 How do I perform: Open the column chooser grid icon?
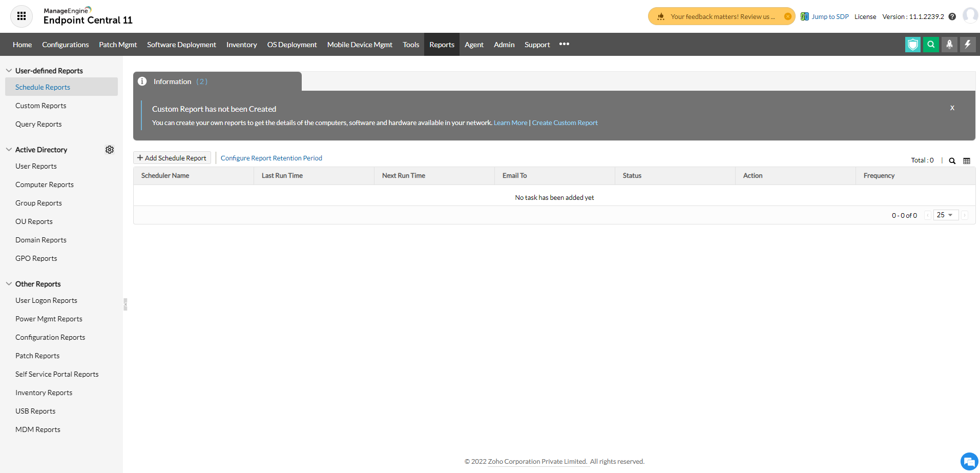[967, 161]
